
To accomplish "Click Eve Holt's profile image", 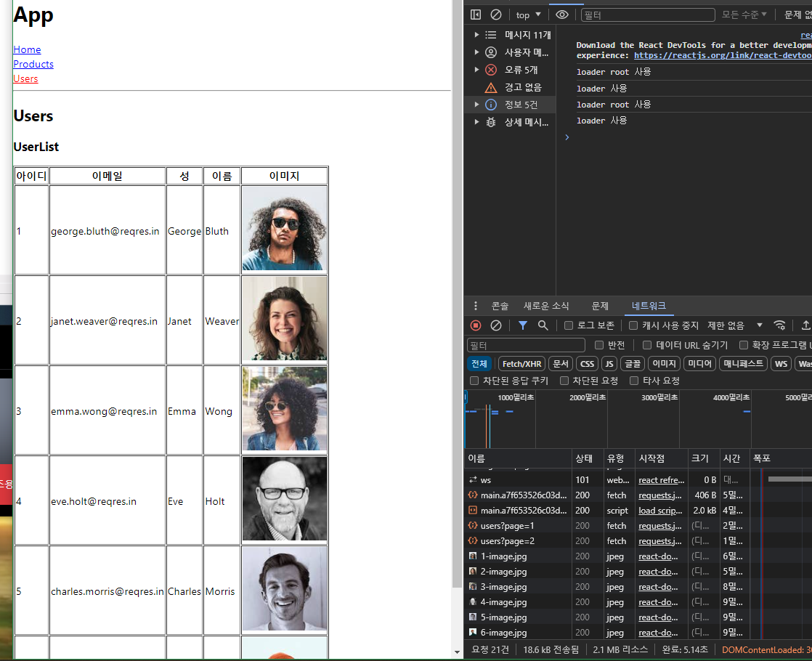I will pyautogui.click(x=284, y=499).
